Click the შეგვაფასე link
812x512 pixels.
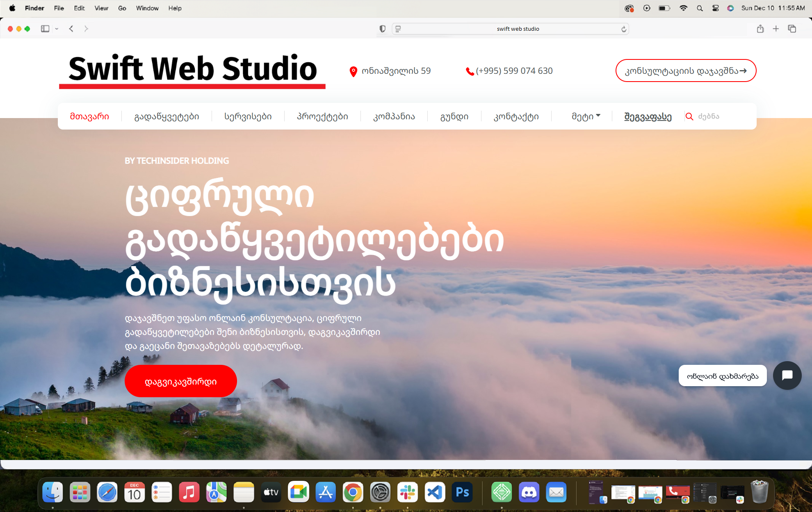click(x=648, y=116)
